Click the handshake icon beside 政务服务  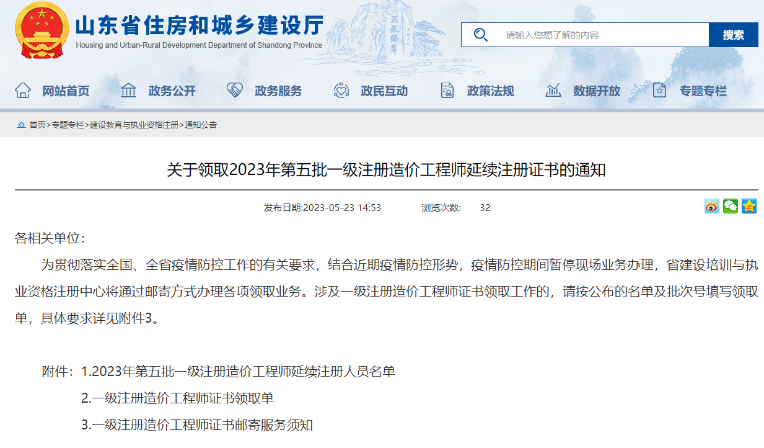(235, 91)
